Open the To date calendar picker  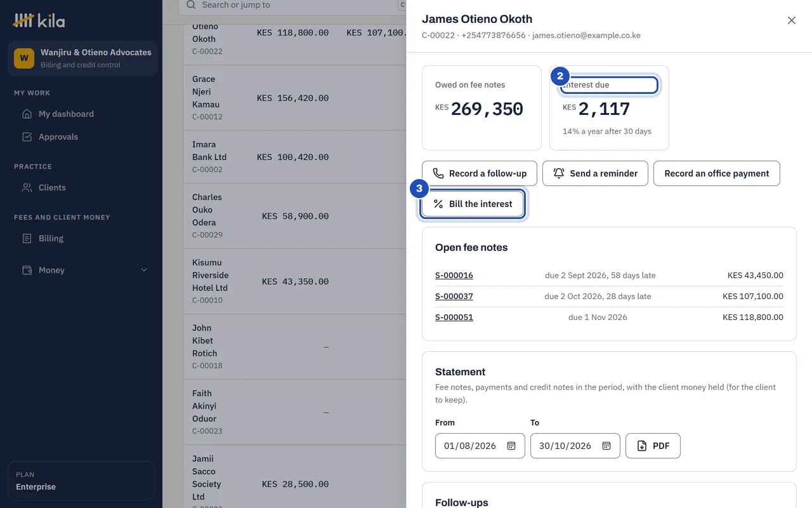pos(606,446)
